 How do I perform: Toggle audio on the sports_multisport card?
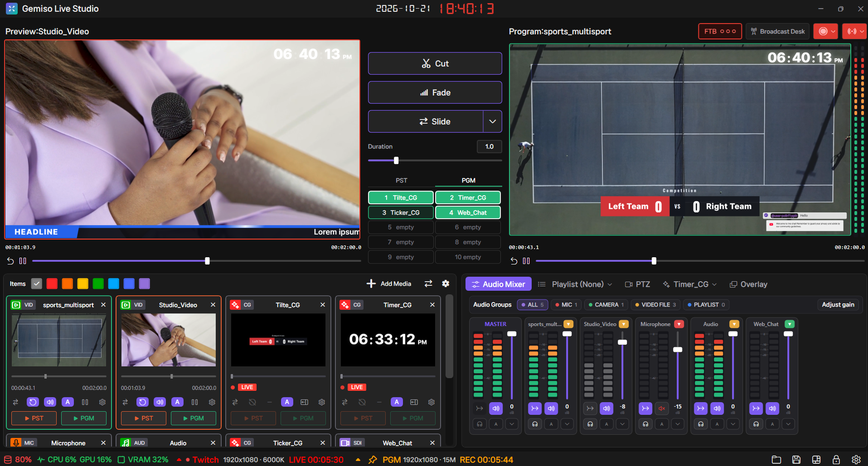(x=50, y=402)
